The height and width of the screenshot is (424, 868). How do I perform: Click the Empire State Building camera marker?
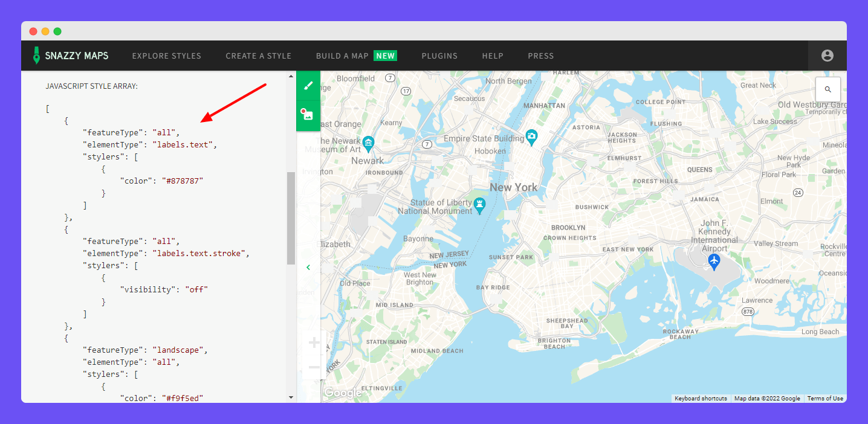pos(531,137)
